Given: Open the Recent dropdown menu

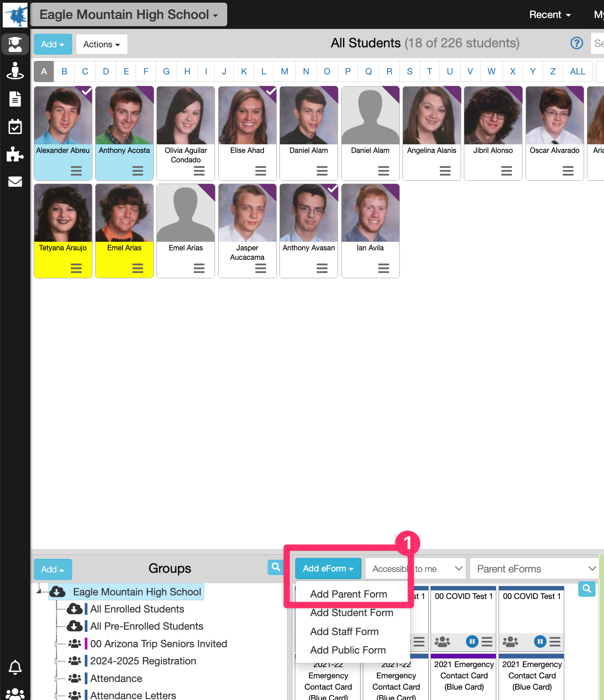Looking at the screenshot, I should (550, 14).
